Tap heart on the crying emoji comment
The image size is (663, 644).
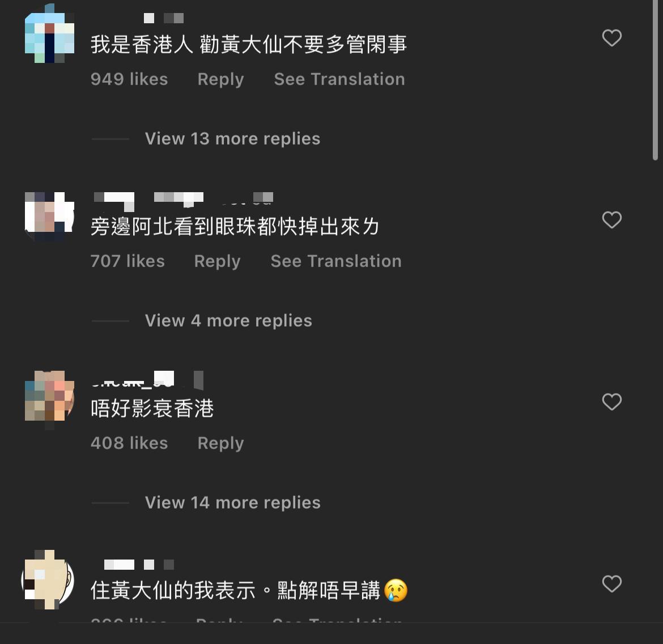(611, 584)
